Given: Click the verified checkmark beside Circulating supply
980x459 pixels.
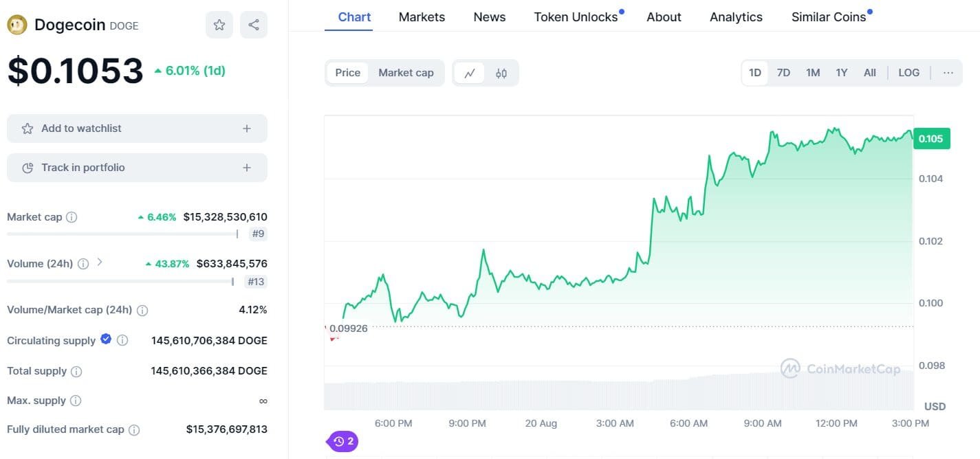Looking at the screenshot, I should [105, 339].
